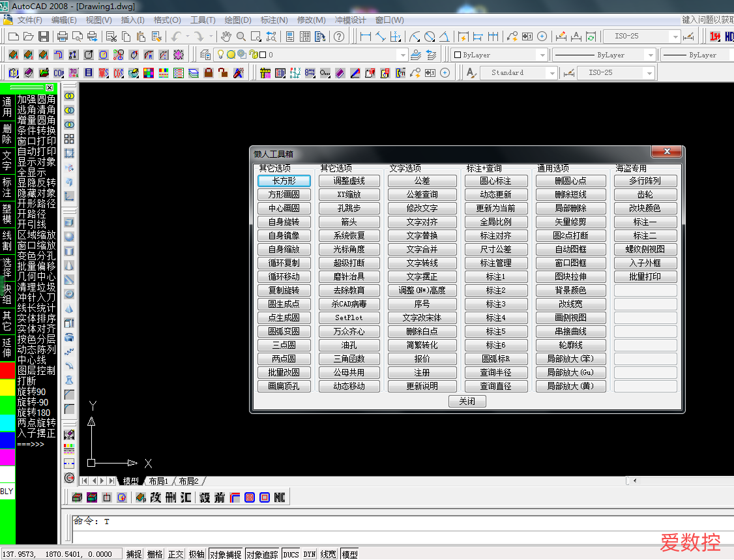Screen dimensions: 734x560
Task: Open the ByLayer linetype dropdown
Action: [650, 55]
